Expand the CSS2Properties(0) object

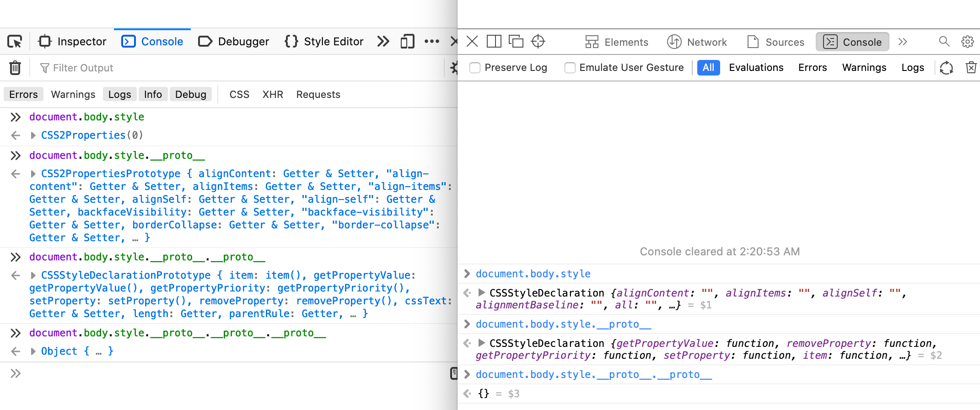pyautogui.click(x=33, y=135)
